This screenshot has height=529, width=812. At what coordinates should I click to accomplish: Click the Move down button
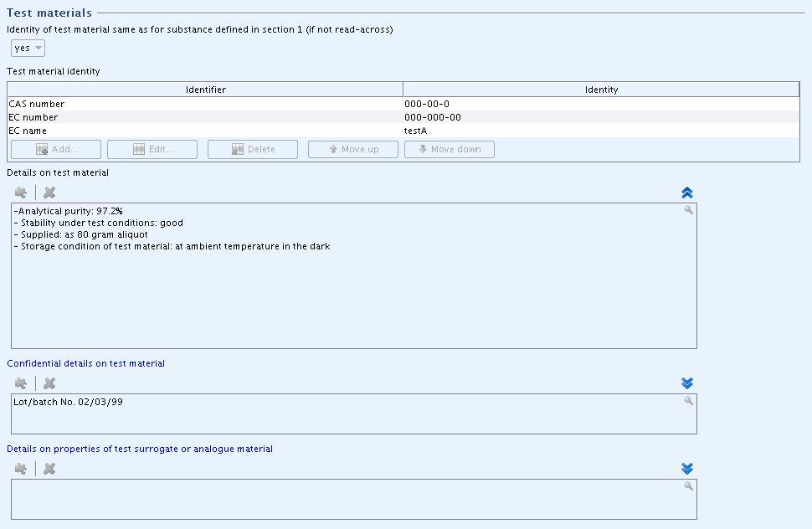click(x=450, y=149)
